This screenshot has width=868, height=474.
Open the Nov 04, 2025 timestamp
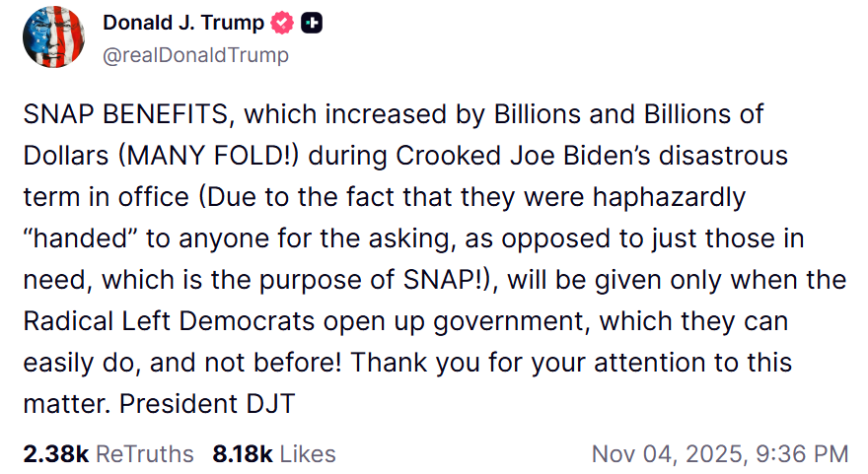click(667, 454)
